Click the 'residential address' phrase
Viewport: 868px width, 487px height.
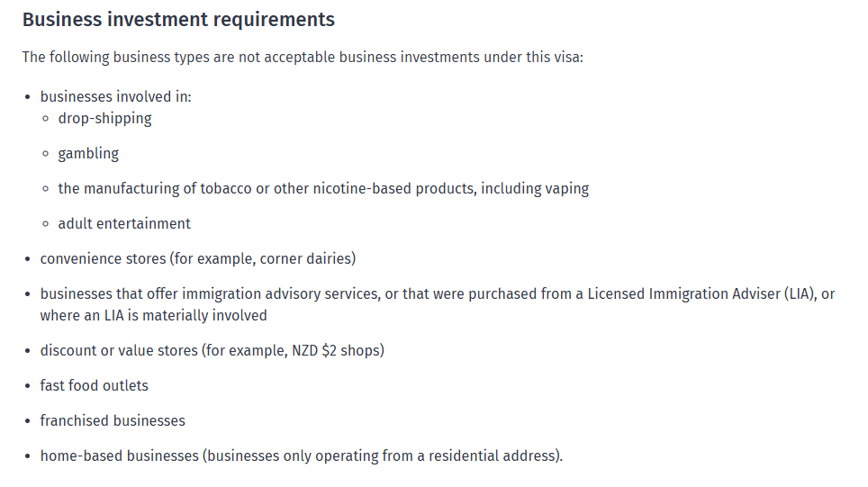pyautogui.click(x=492, y=456)
